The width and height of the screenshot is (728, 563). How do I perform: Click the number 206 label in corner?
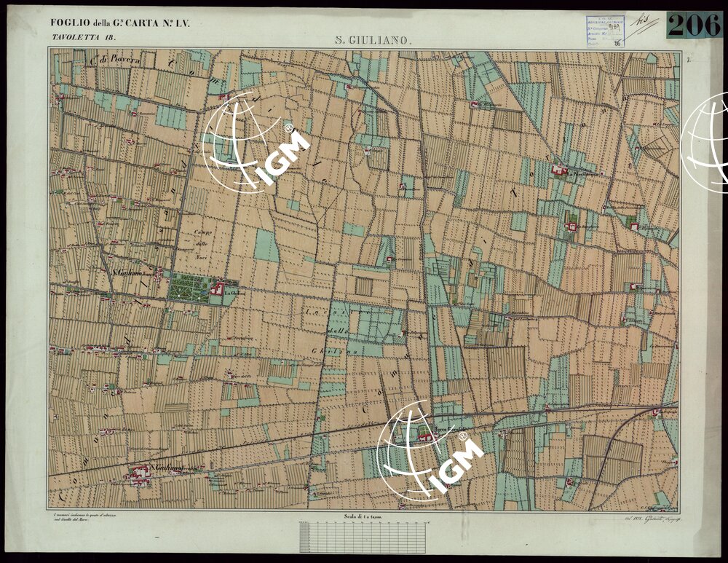[694, 25]
